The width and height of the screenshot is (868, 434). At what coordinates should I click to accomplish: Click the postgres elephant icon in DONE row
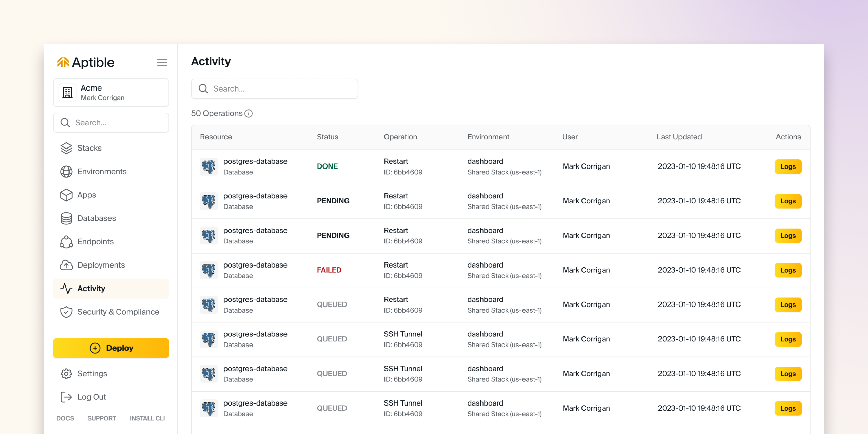pos(209,166)
